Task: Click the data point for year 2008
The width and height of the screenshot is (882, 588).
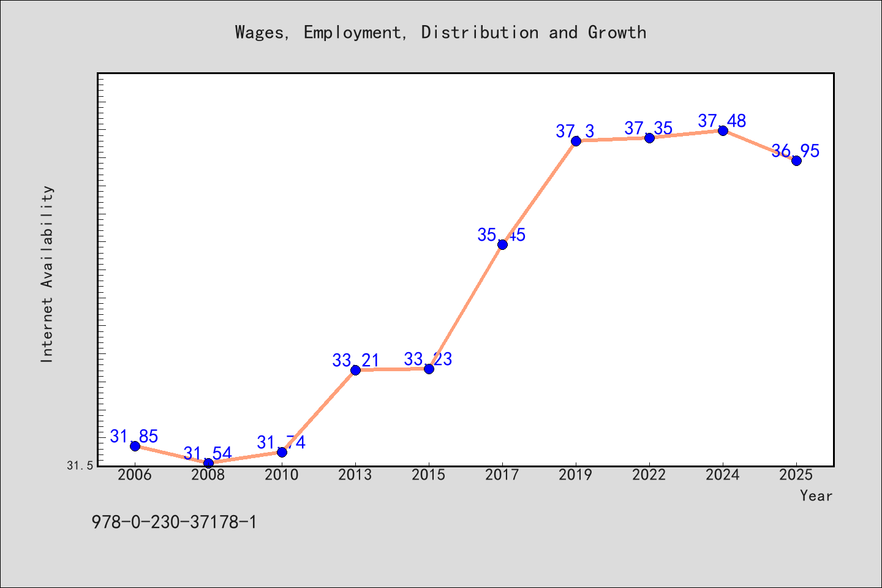Action: 208,463
